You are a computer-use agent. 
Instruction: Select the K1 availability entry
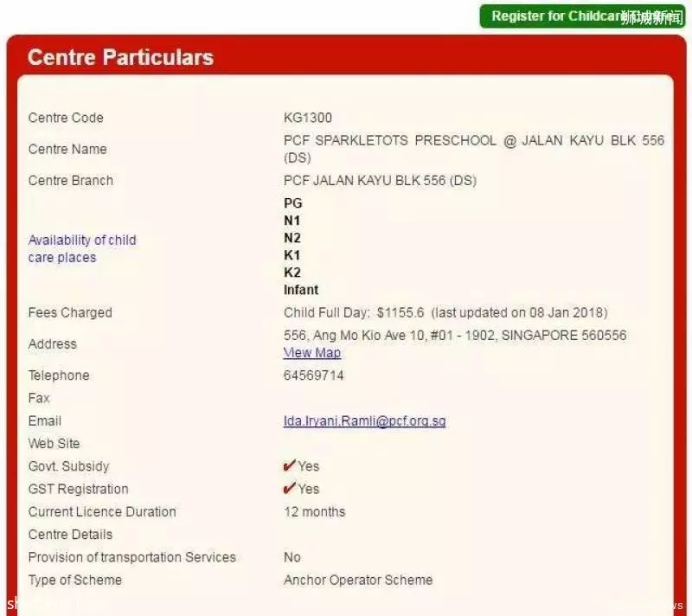coord(292,255)
